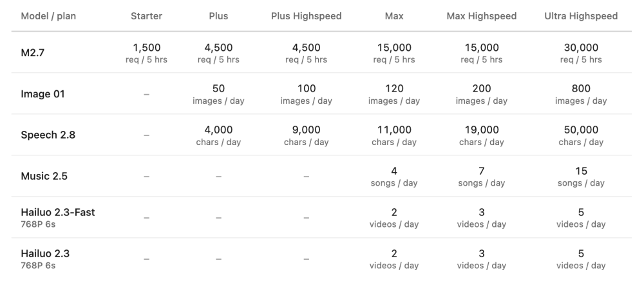Click the Starter column header
The width and height of the screenshot is (644, 283).
[x=146, y=16]
